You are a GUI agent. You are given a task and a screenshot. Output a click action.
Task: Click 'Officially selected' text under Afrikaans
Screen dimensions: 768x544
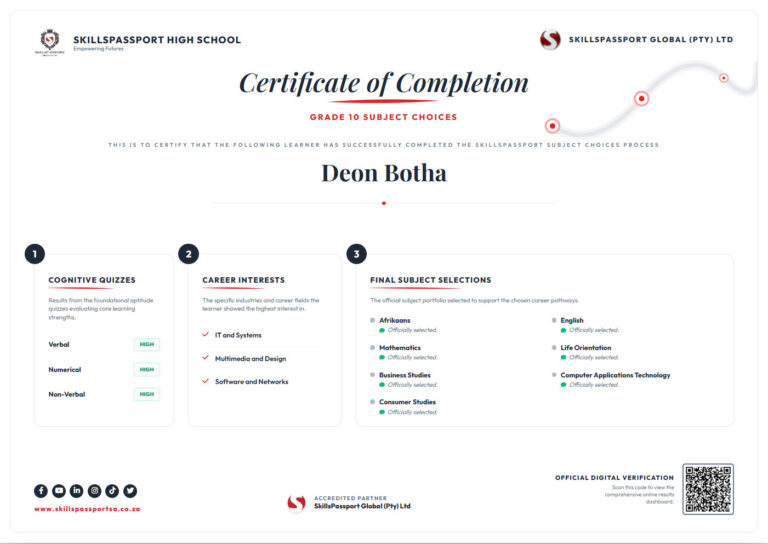(412, 330)
